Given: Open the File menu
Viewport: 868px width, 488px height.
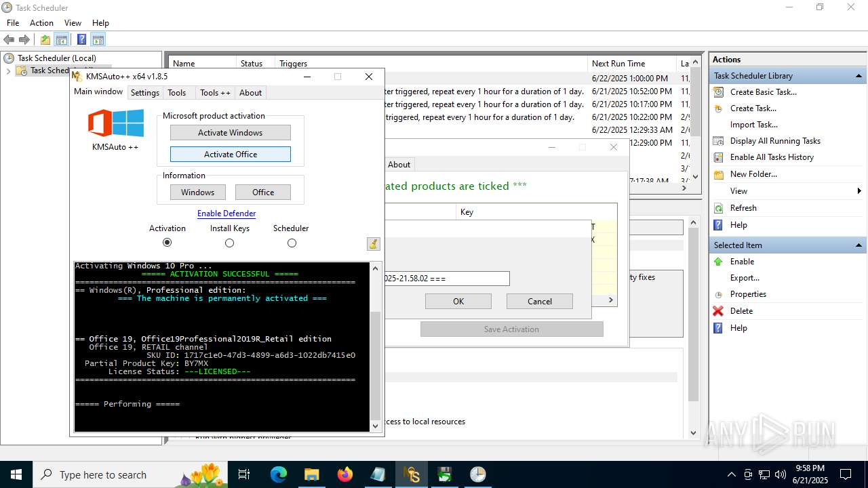Looking at the screenshot, I should (13, 23).
